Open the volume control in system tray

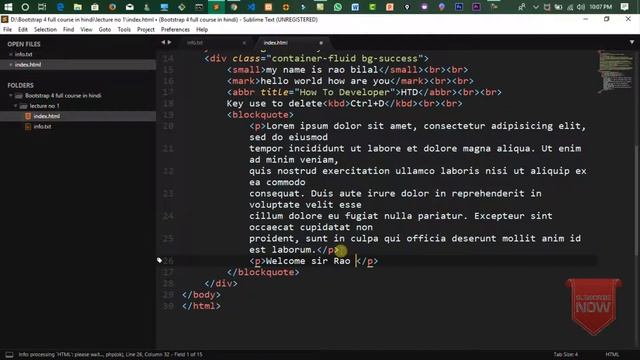point(581,7)
